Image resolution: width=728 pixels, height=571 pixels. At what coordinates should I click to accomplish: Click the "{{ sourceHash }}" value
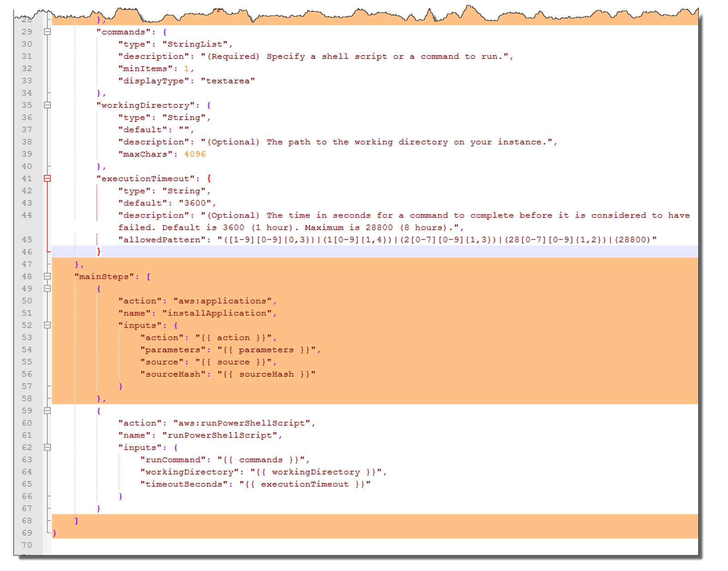[266, 374]
